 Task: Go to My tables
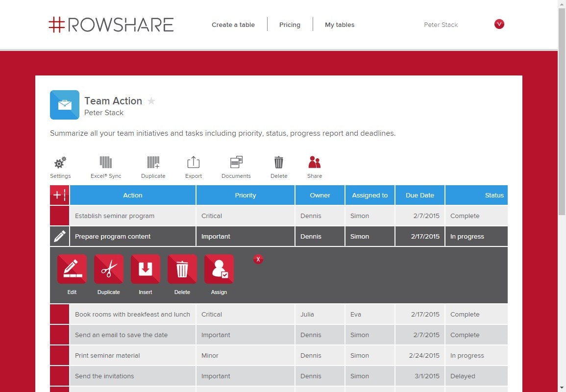[340, 24]
